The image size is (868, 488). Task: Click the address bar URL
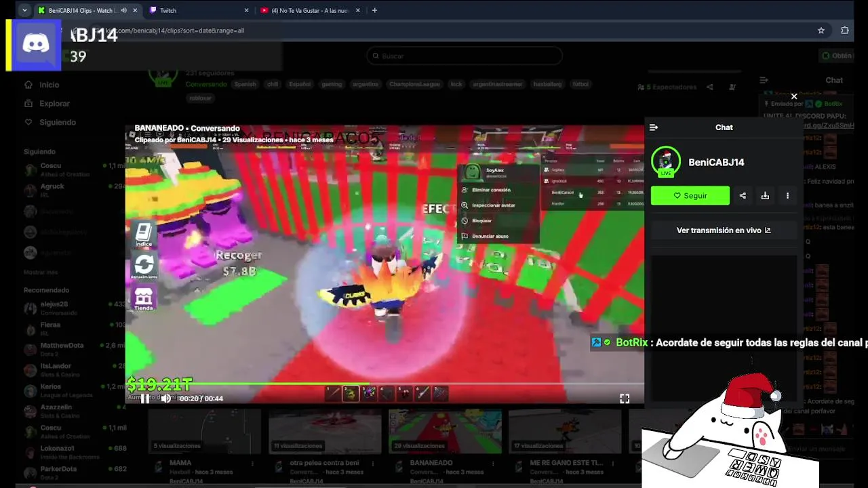coord(176,30)
